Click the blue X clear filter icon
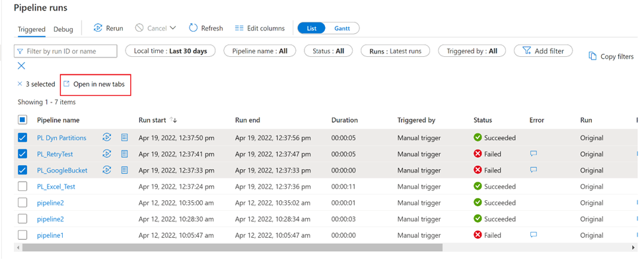This screenshot has height=263, width=644. 21,66
